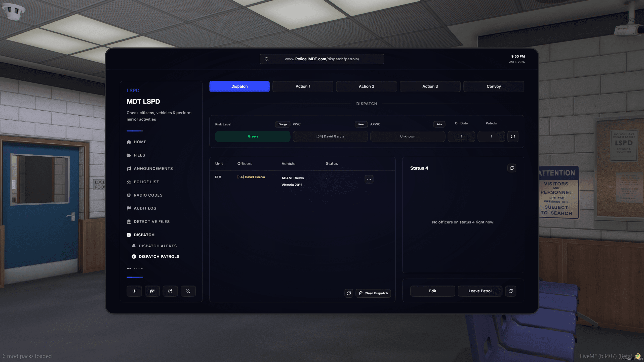
Task: Switch to the Action 2 tab
Action: pyautogui.click(x=366, y=86)
